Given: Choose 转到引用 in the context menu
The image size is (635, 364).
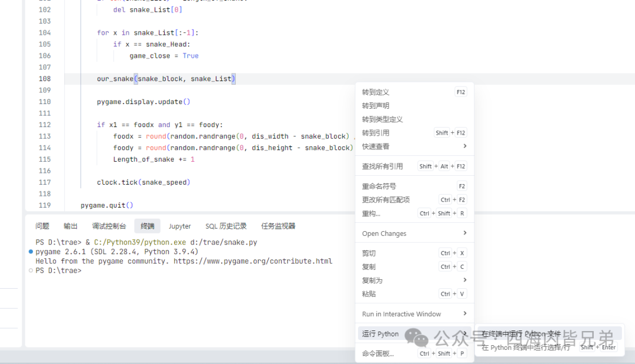Looking at the screenshot, I should click(415, 133).
